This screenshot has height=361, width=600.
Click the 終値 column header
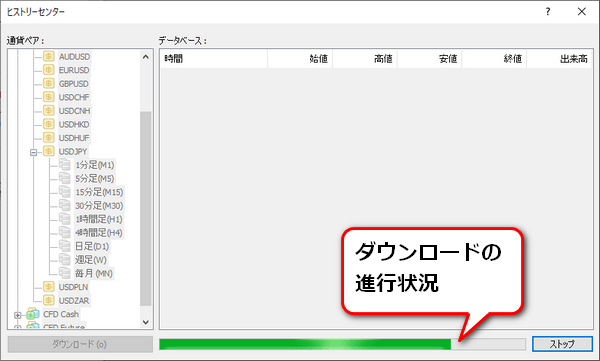(494, 59)
